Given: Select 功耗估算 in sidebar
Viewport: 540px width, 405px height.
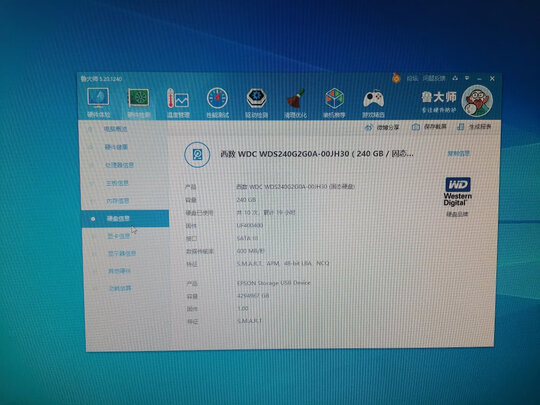Looking at the screenshot, I should [120, 288].
